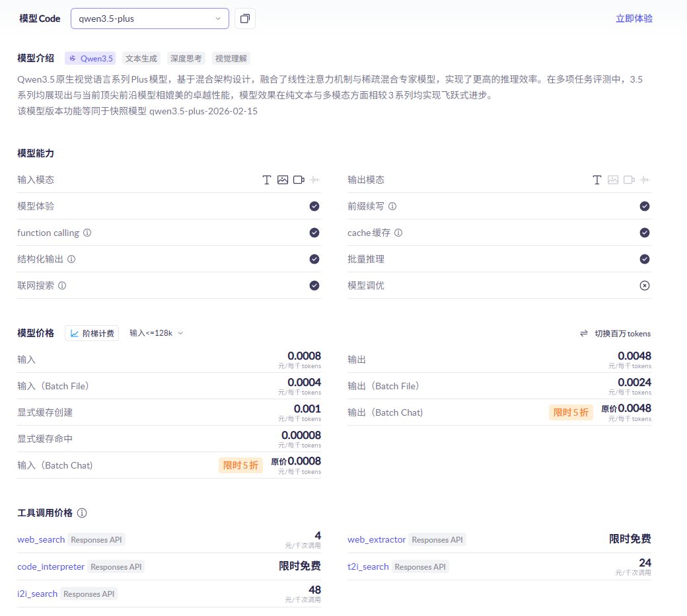Click the text input modality icon
The width and height of the screenshot is (687, 616).
[x=266, y=180]
